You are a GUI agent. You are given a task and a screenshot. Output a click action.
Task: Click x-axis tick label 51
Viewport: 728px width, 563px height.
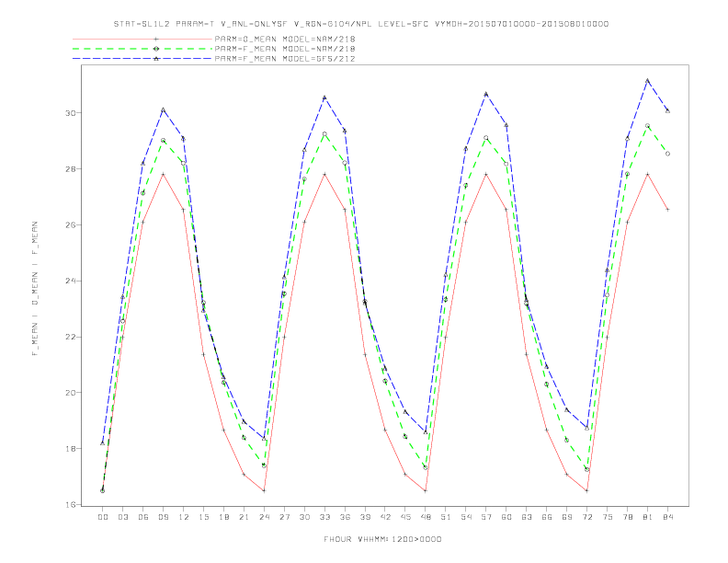pos(446,517)
